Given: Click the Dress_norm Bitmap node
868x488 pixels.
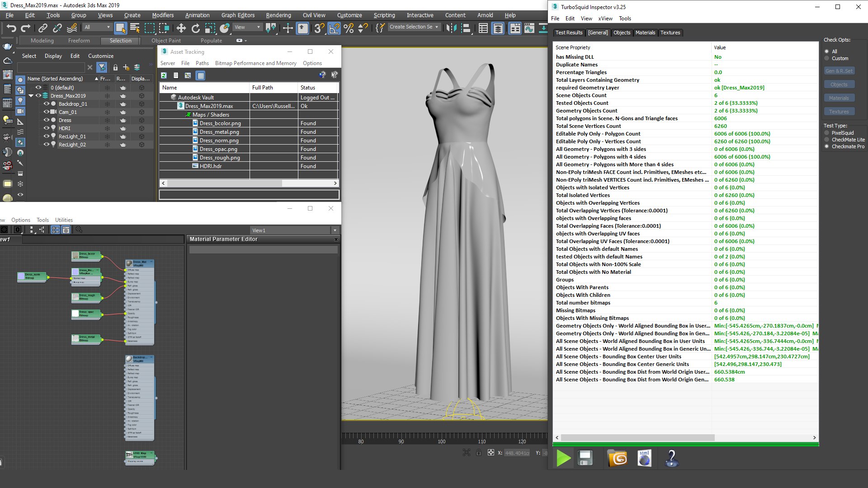Looking at the screenshot, I should (32, 276).
